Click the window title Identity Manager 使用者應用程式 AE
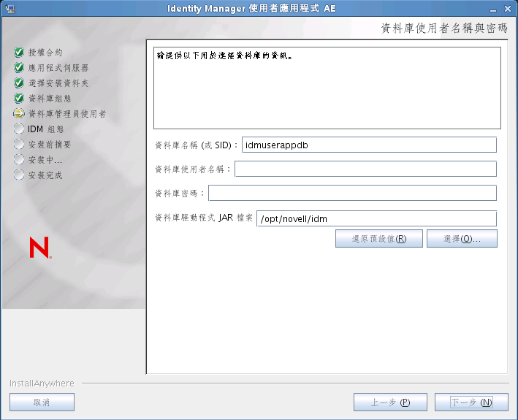The height and width of the screenshot is (420, 518). point(251,8)
